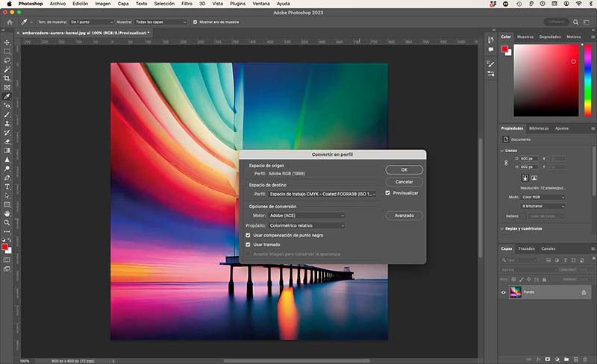Select the Hand tool
Image resolution: width=597 pixels, height=364 pixels.
pyautogui.click(x=7, y=213)
